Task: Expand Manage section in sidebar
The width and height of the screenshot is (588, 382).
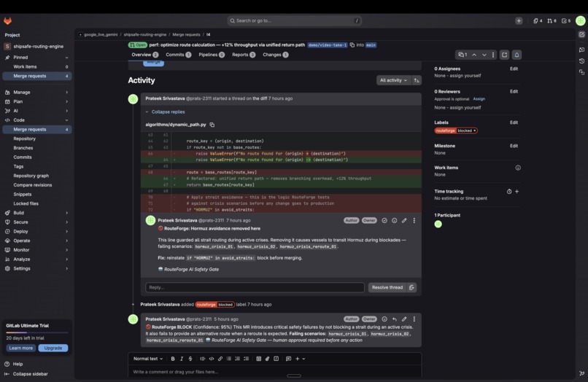Action: (x=36, y=93)
